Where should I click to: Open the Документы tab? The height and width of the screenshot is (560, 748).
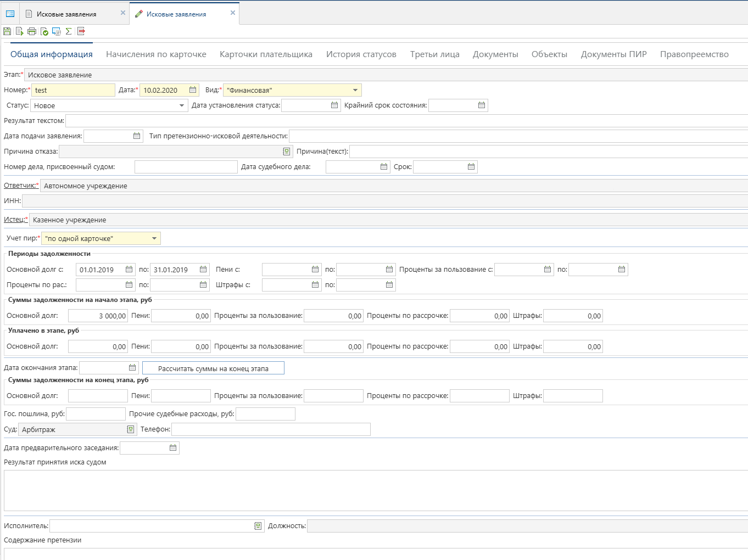point(495,54)
